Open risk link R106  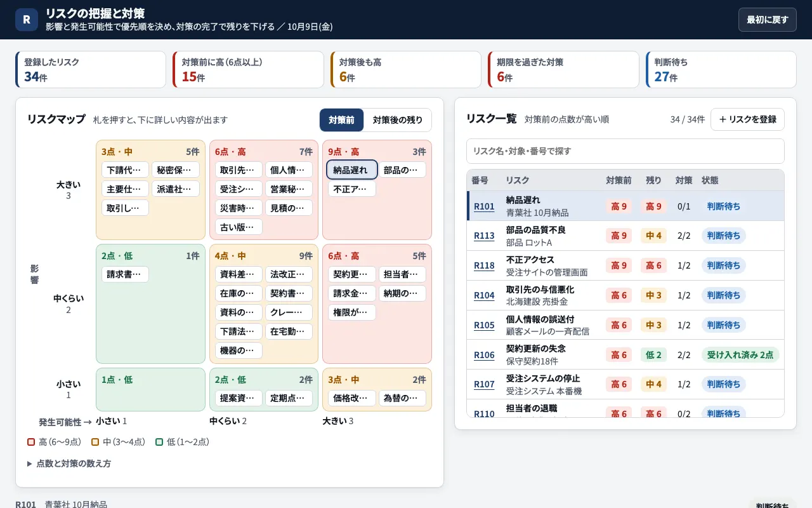click(x=484, y=356)
